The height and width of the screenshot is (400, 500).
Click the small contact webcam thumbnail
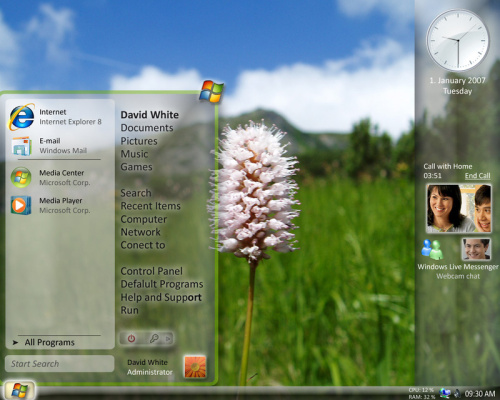pos(476,249)
